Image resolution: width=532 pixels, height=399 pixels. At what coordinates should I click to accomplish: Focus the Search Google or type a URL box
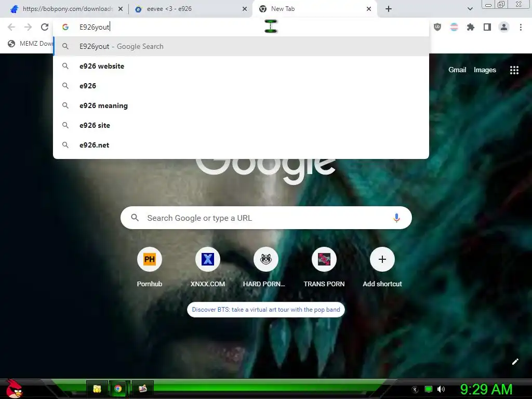(x=266, y=218)
